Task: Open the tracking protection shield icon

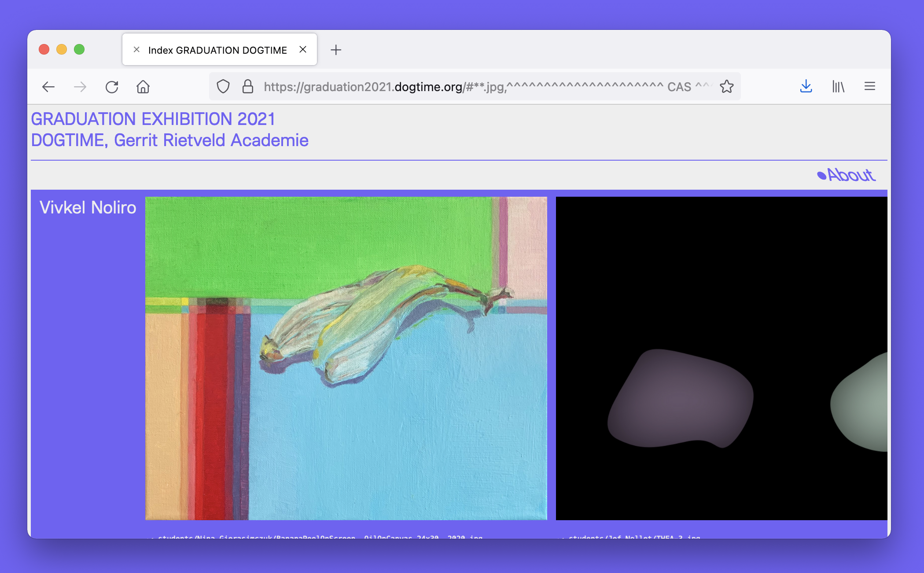Action: pyautogui.click(x=223, y=87)
